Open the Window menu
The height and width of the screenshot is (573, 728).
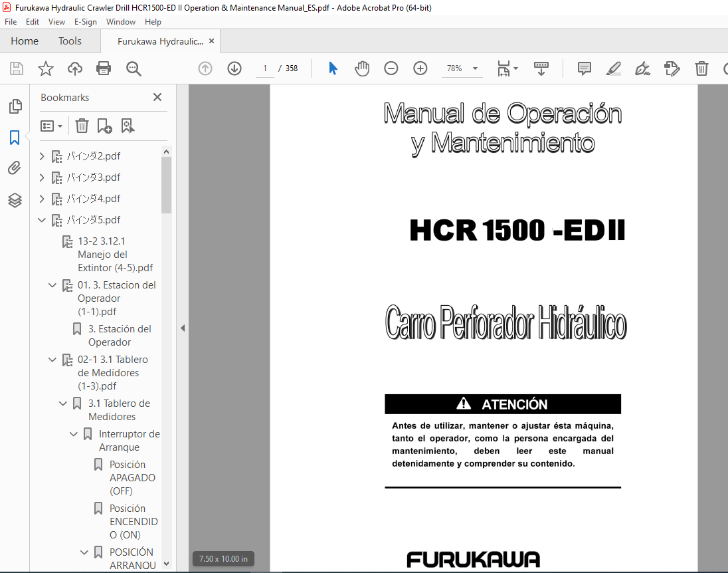point(121,22)
